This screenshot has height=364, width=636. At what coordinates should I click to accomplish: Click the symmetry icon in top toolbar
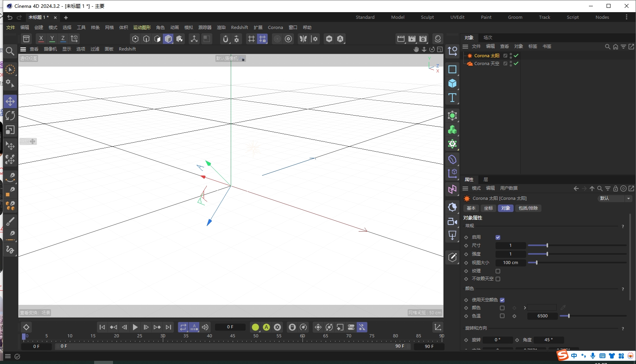pos(303,38)
